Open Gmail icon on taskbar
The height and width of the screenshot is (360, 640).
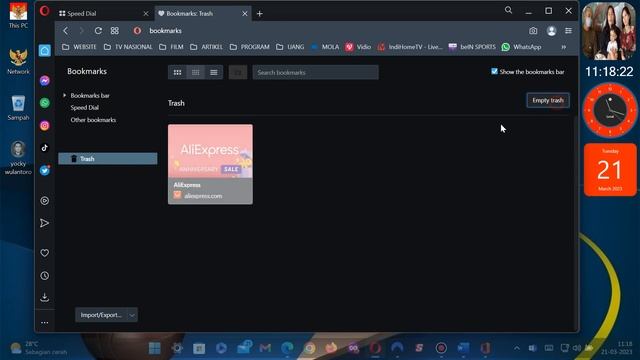tap(265, 348)
